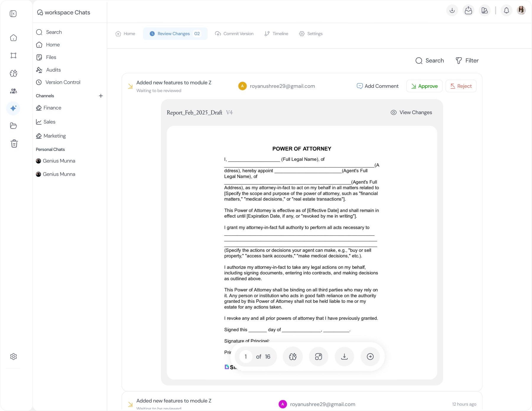Screen dimensions: 532x411
Task: Click the download icon in top bar
Action: click(x=452, y=10)
